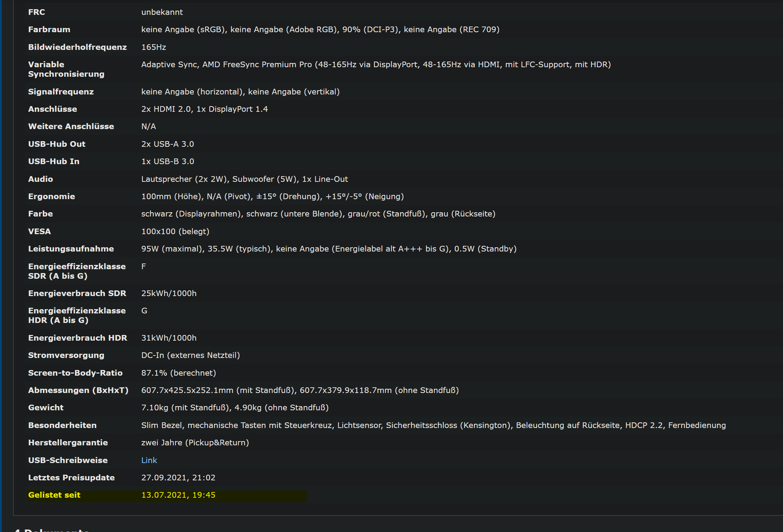The height and width of the screenshot is (532, 783).
Task: Click the Energieeffizienzklasse SDR value F
Action: (x=144, y=266)
